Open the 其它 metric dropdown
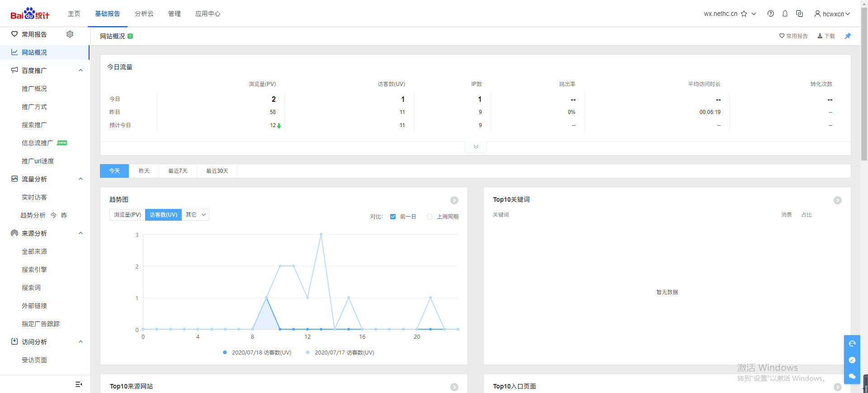 click(195, 215)
